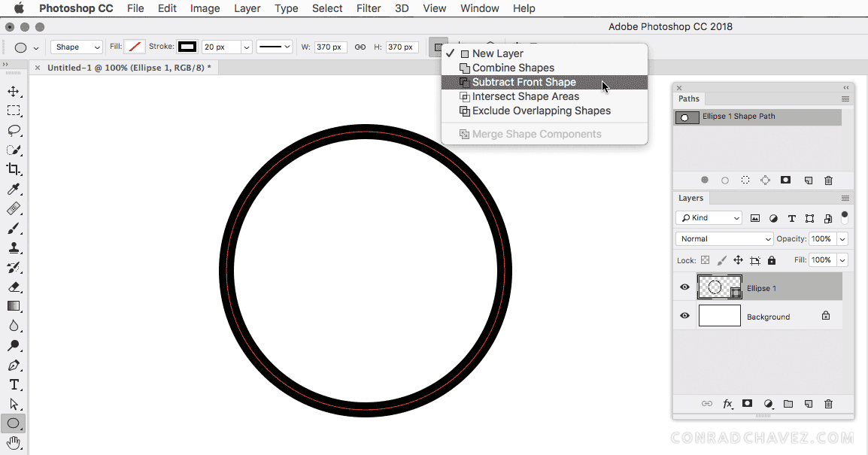Link layers icon in Layers panel
The image size is (868, 455).
tap(707, 404)
